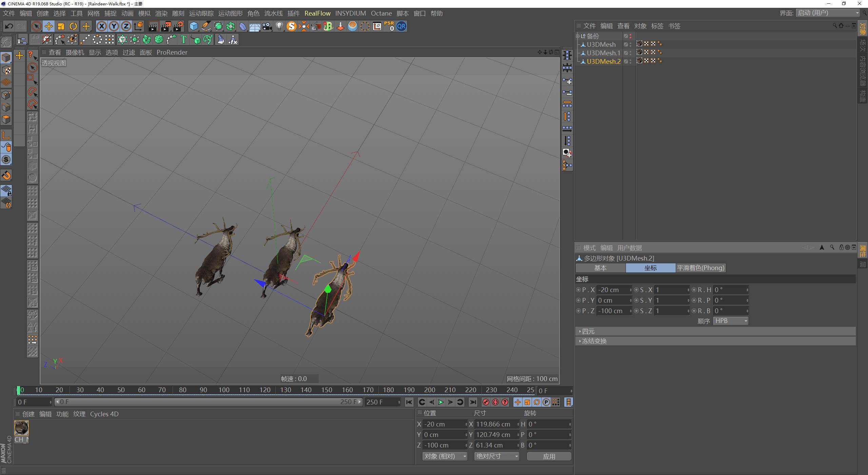Click frame 100 on the timeline ruler
868x475 pixels.
click(x=224, y=390)
